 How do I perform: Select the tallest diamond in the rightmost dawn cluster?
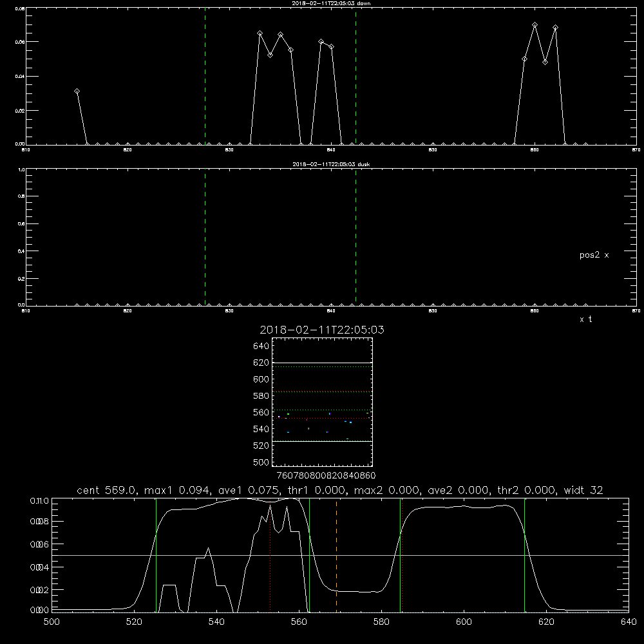click(535, 25)
